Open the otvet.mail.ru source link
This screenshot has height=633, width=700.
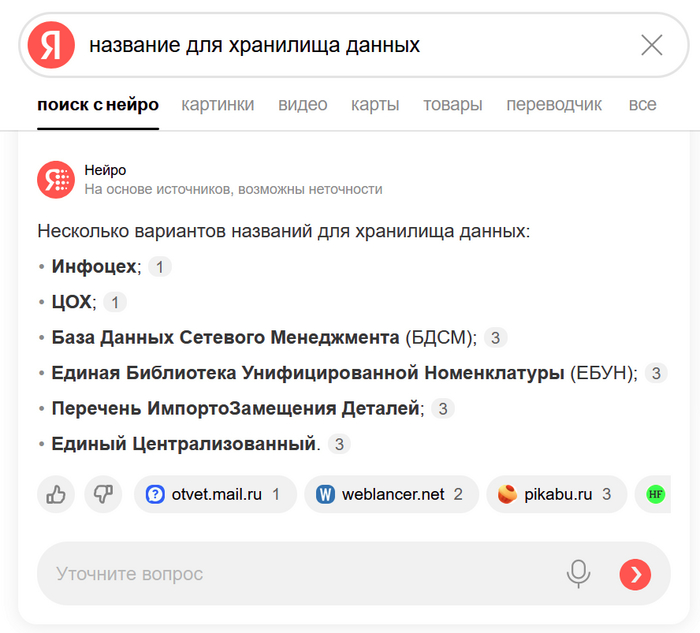(x=215, y=494)
